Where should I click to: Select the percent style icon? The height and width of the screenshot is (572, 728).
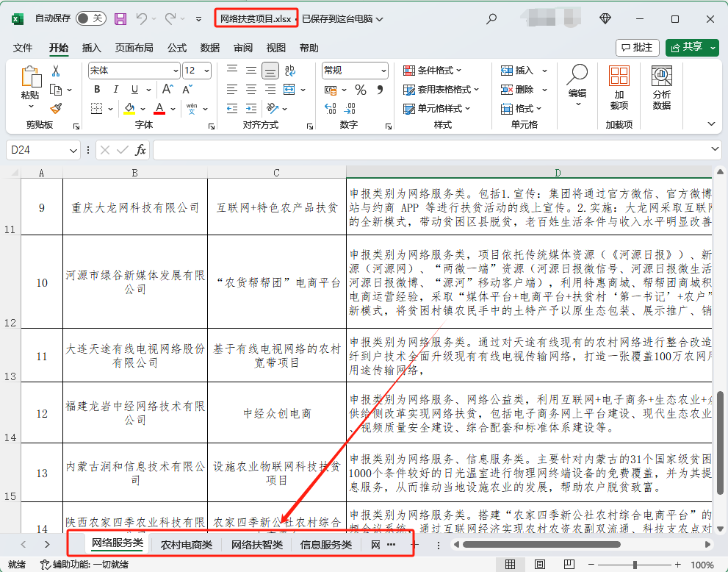point(360,90)
